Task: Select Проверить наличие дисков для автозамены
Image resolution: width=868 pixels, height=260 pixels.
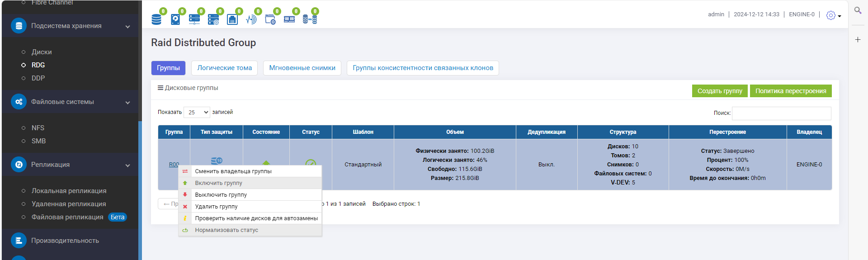Action: pos(250,218)
